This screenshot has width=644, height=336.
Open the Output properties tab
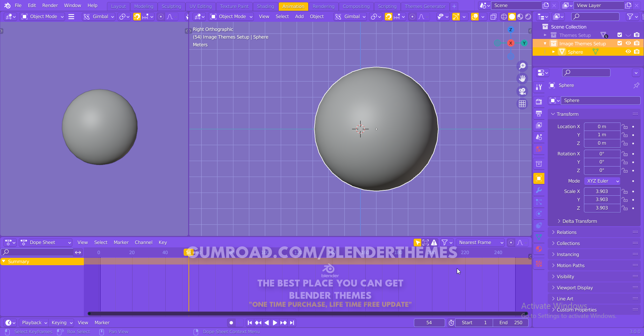[539, 113]
